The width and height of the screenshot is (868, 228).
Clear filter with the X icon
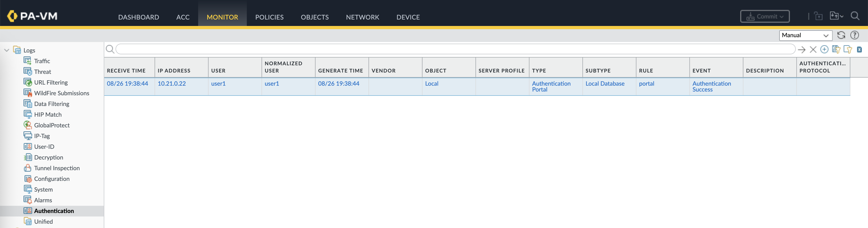pos(813,50)
